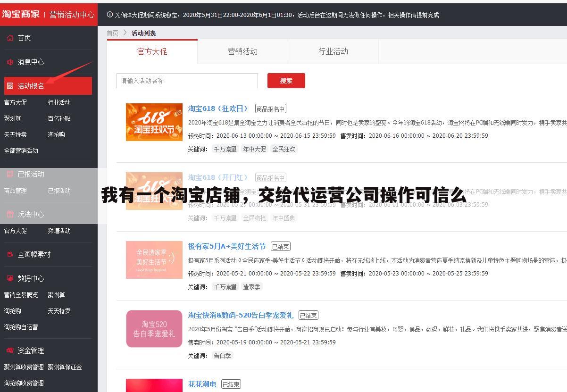The image size is (567, 392).
Task: Click 已结束 badge beside 花花潮电
Action: 231,384
